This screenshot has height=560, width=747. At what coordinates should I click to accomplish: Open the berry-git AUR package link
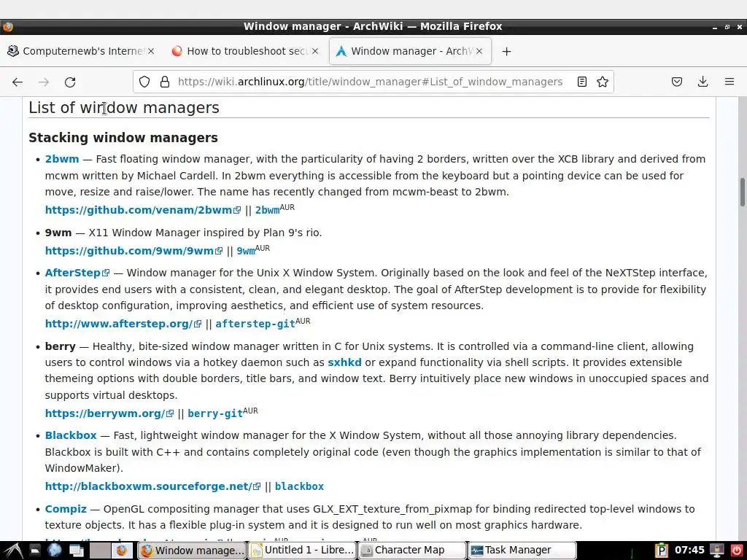[215, 413]
